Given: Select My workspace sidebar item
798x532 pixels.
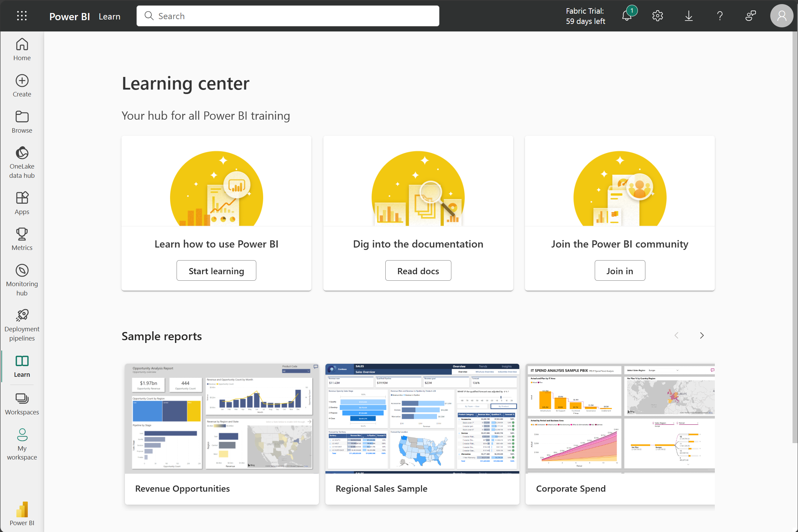Looking at the screenshot, I should click(22, 445).
